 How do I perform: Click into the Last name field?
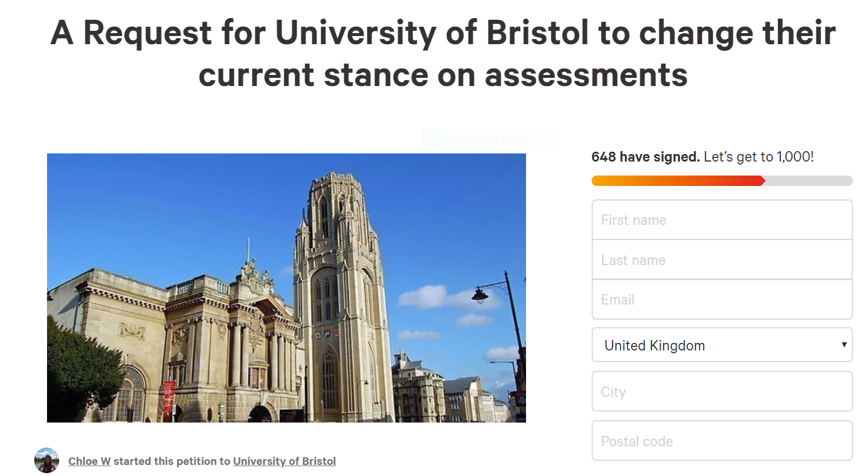(722, 260)
